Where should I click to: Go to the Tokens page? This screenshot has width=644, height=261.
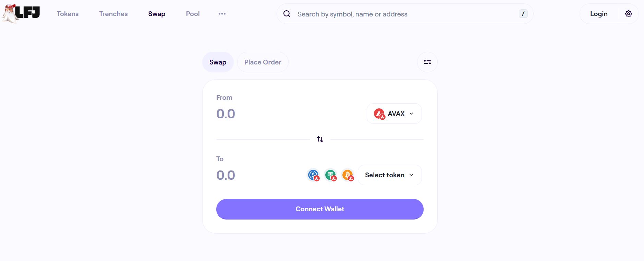[x=68, y=14]
